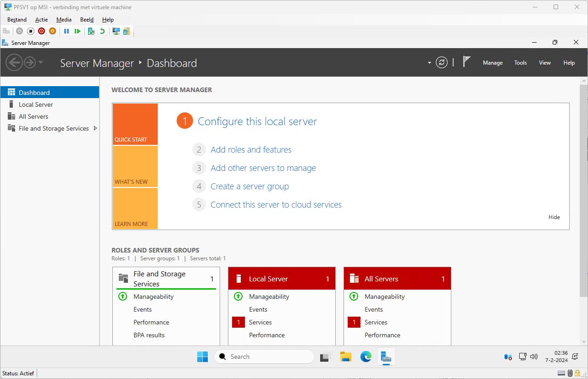Click the Windows Start button on the taskbar

coord(202,357)
